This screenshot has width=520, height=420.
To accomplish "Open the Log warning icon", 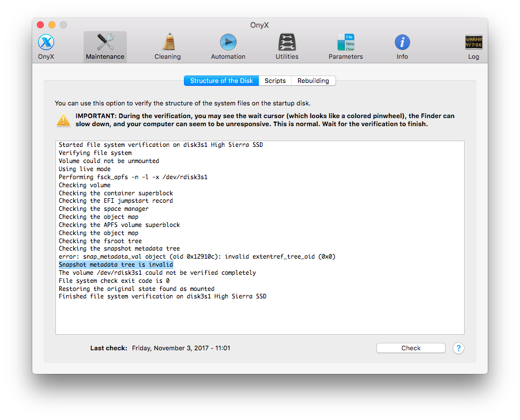I will (473, 43).
